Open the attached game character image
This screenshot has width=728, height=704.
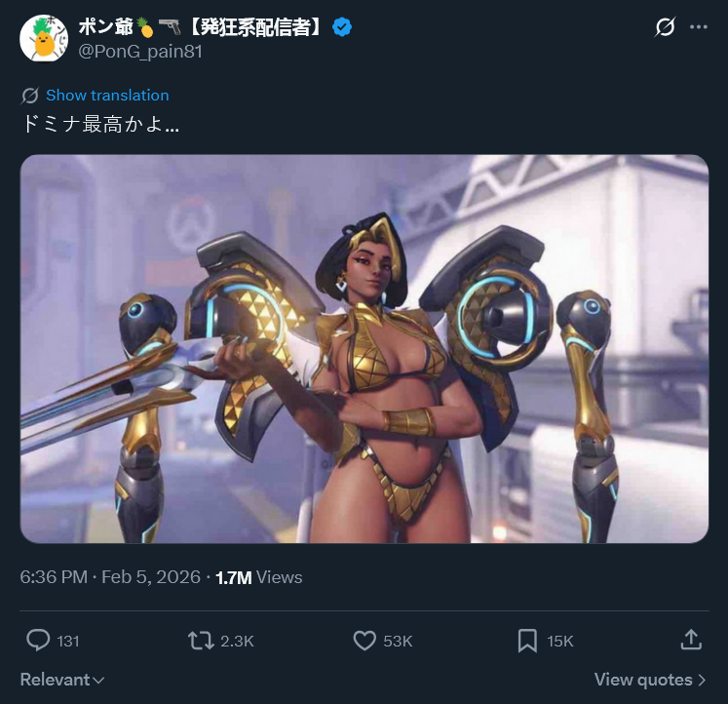click(364, 348)
